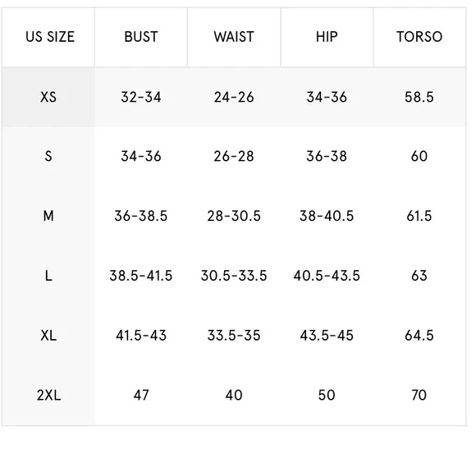Select S waist value 26-28

pos(234,156)
